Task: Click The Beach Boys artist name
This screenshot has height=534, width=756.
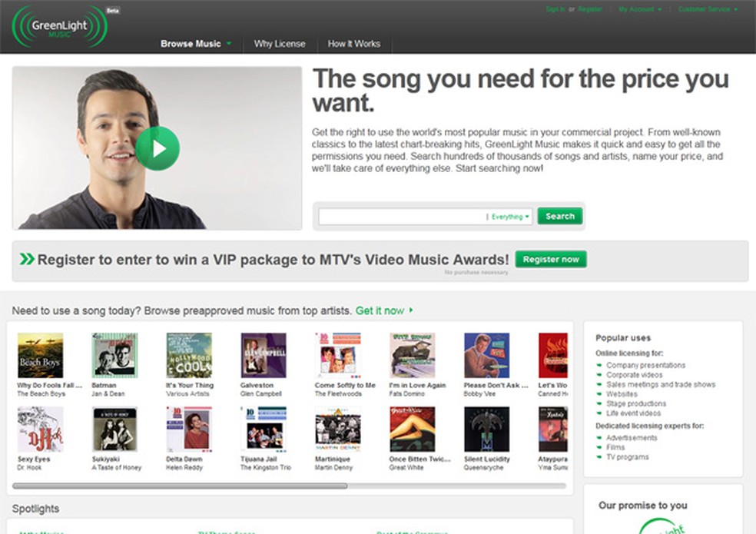Action: 41,393
